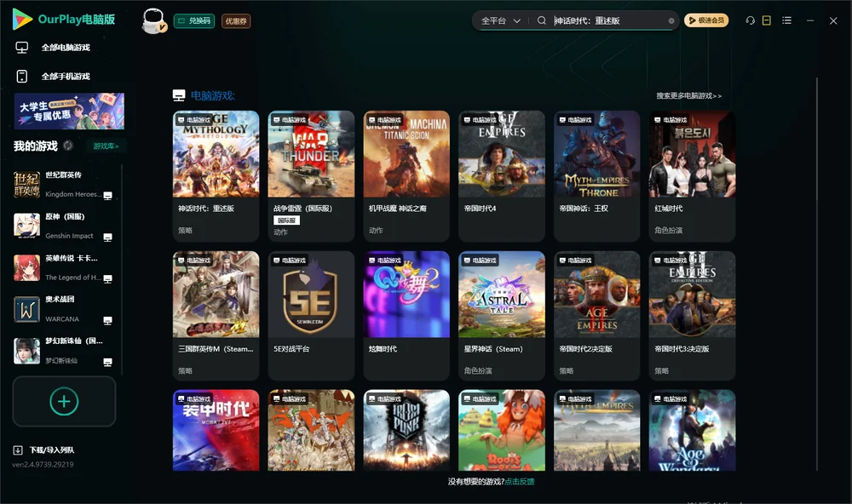
Task: Select 英雄传说 卡卡 in My Games
Action: pos(64,267)
